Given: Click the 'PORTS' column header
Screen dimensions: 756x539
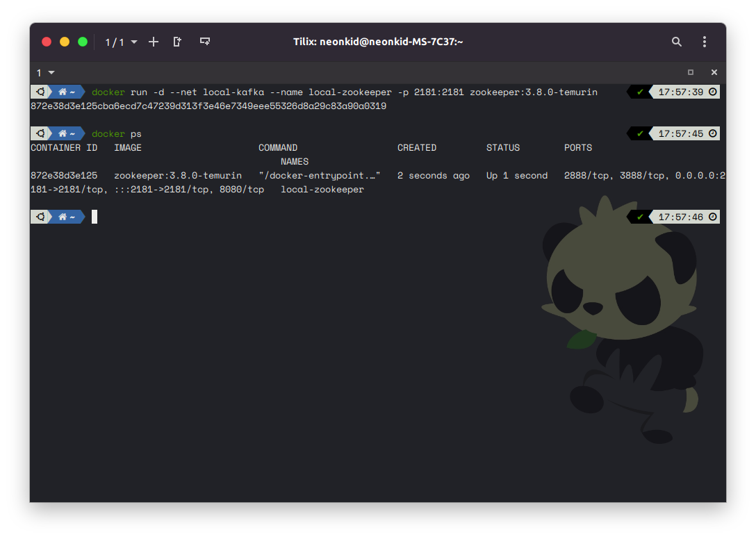Looking at the screenshot, I should [x=578, y=147].
